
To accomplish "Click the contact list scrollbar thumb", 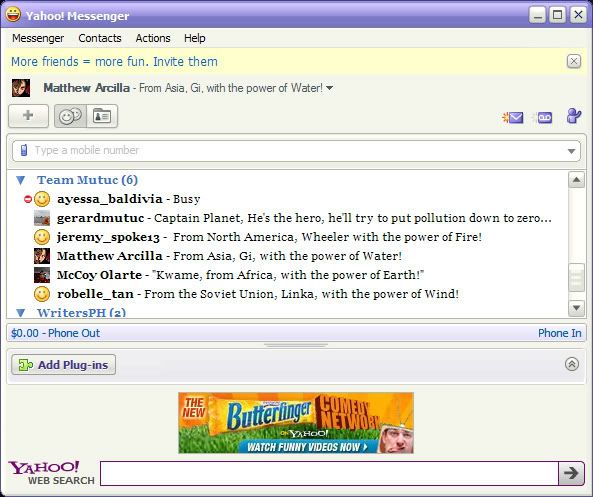I will 576,278.
